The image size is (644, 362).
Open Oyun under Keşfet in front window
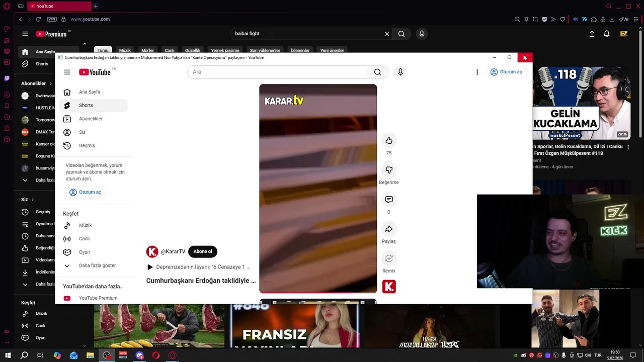click(93, 252)
